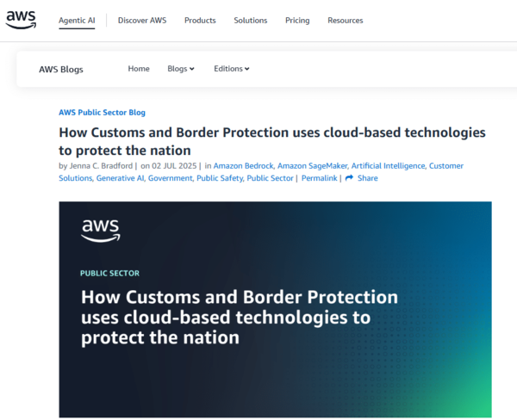
Task: Expand the Blogs dropdown
Action: click(x=181, y=69)
